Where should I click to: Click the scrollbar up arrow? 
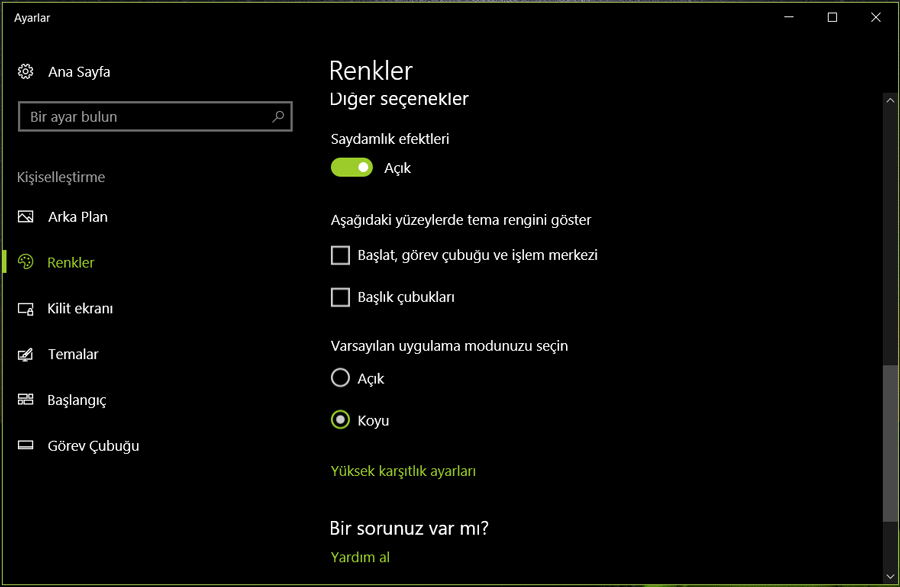(890, 100)
